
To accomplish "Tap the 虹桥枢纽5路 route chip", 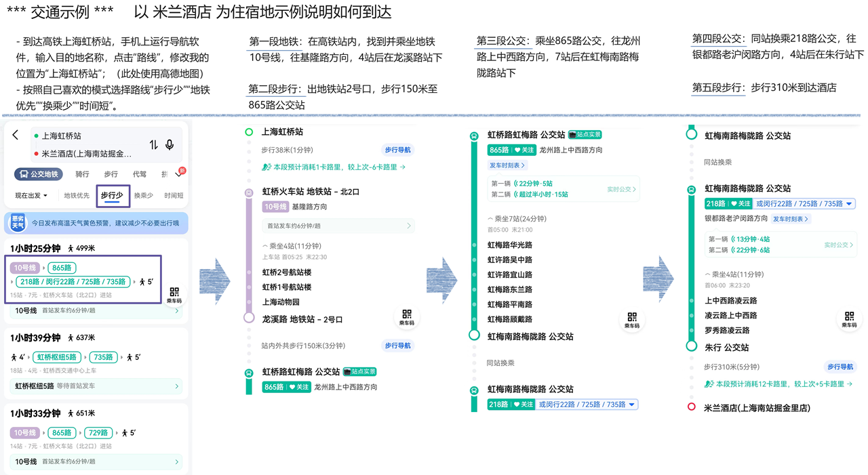I will [x=56, y=357].
